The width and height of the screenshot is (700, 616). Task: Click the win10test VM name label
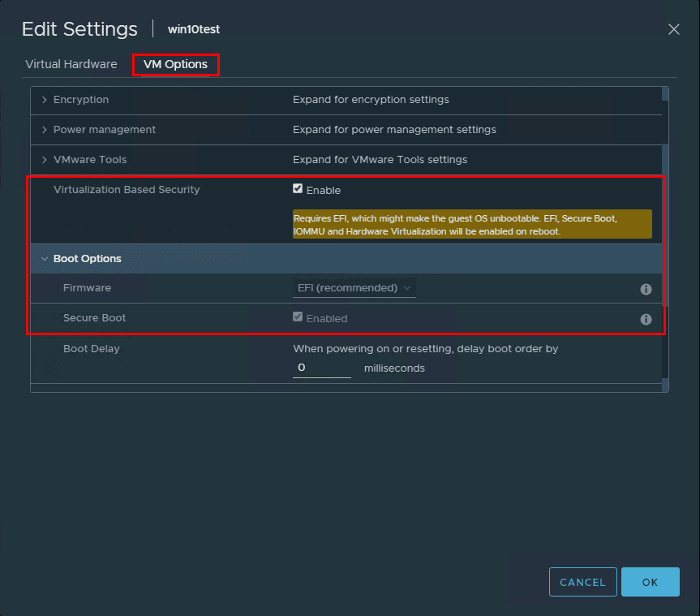pos(194,29)
